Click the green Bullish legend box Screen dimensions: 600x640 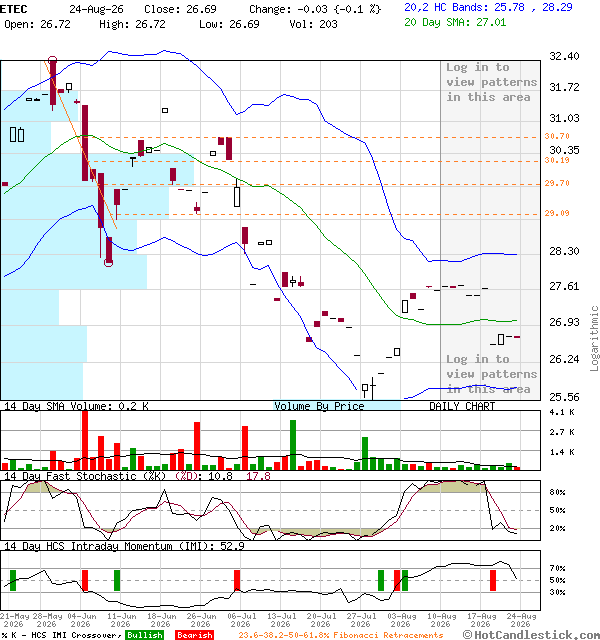(144, 635)
